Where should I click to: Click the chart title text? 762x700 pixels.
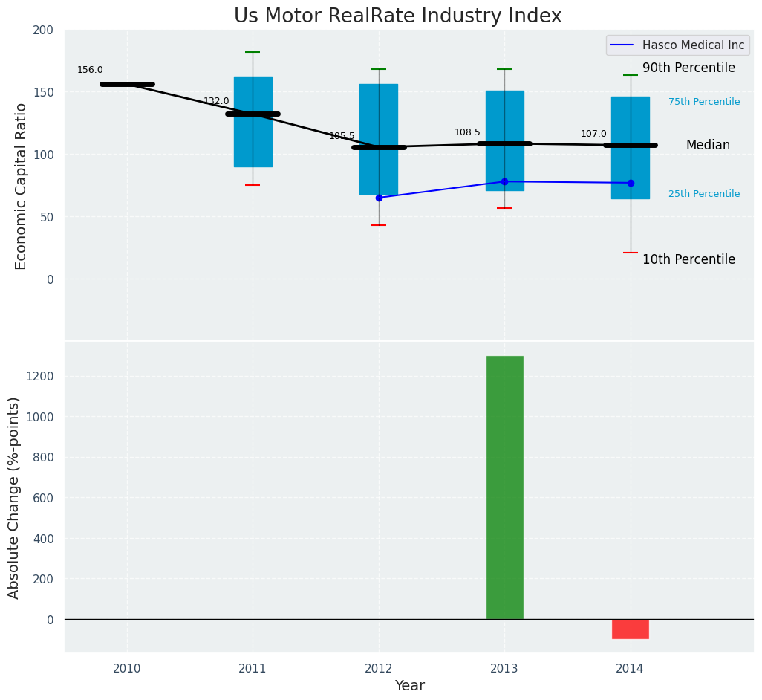click(x=397, y=16)
